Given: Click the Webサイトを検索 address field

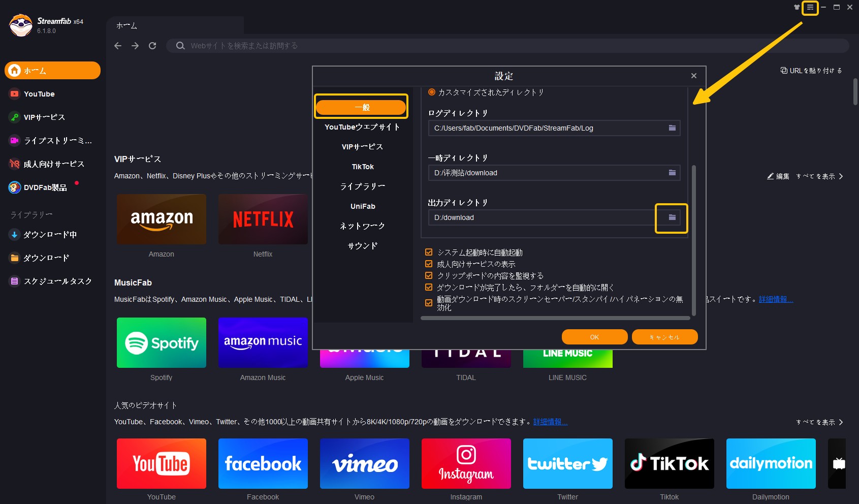Looking at the screenshot, I should point(508,46).
